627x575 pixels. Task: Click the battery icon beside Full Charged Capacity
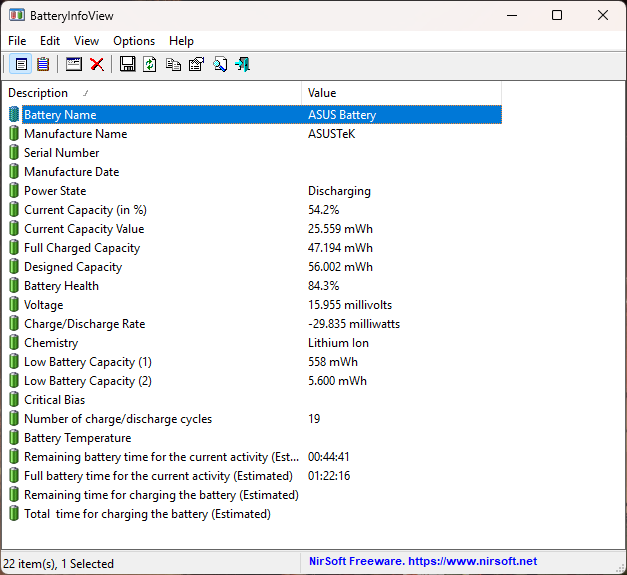coord(14,248)
